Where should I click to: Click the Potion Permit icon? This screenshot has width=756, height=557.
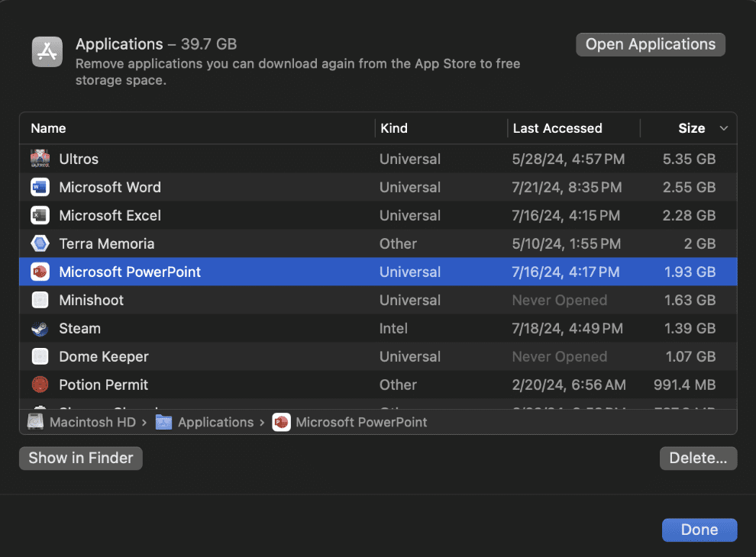click(x=39, y=385)
